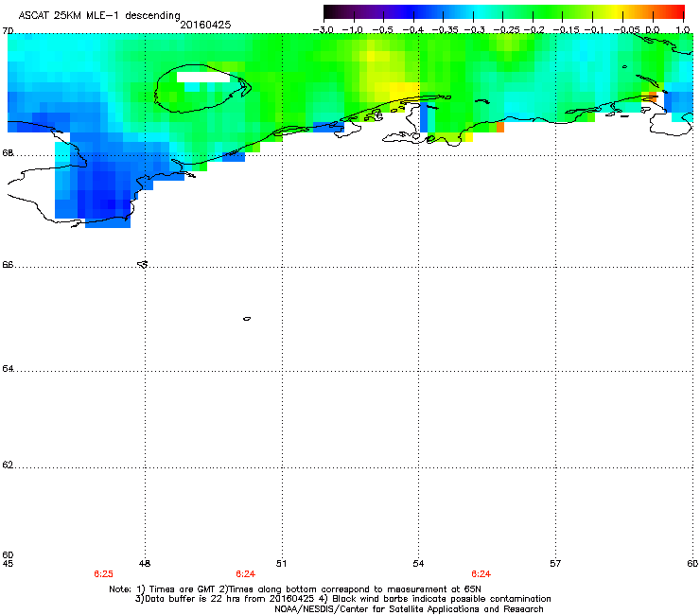Click the -0.25 color scale label
The image size is (700, 615).
(506, 30)
